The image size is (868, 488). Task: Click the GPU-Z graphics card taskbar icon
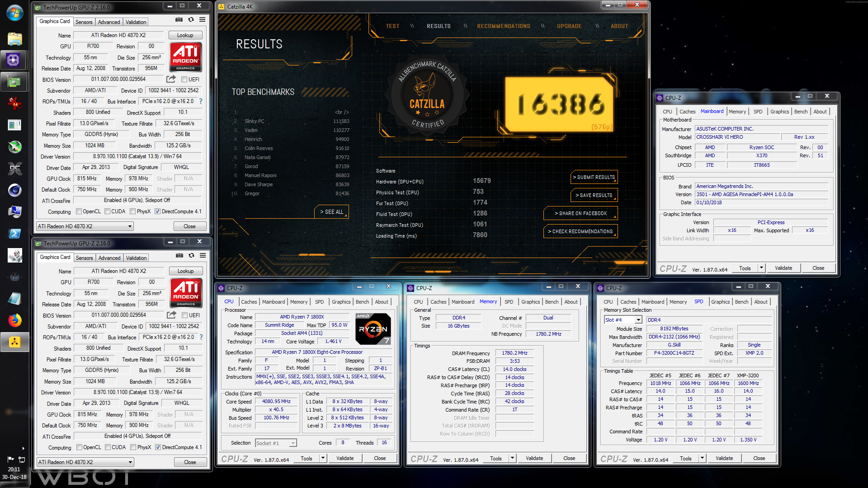[14, 82]
